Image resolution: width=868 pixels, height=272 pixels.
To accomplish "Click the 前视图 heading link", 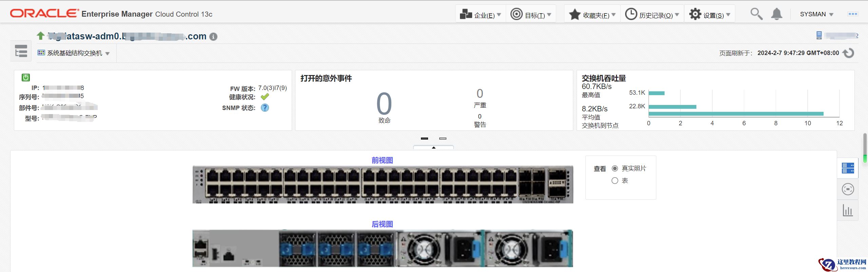I will coord(382,160).
